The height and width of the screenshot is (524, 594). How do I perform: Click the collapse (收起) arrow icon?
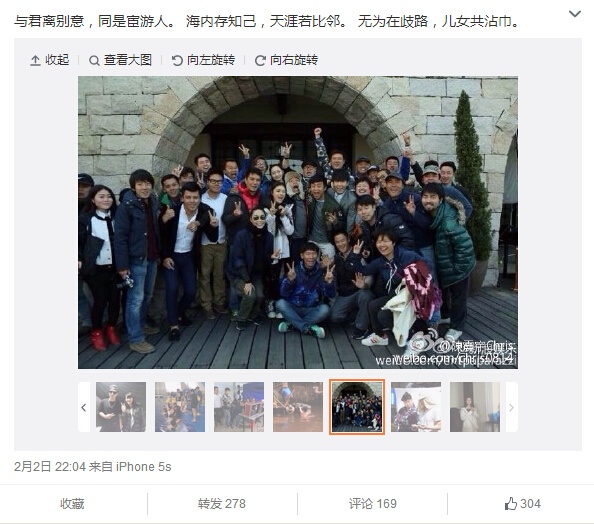pyautogui.click(x=35, y=61)
